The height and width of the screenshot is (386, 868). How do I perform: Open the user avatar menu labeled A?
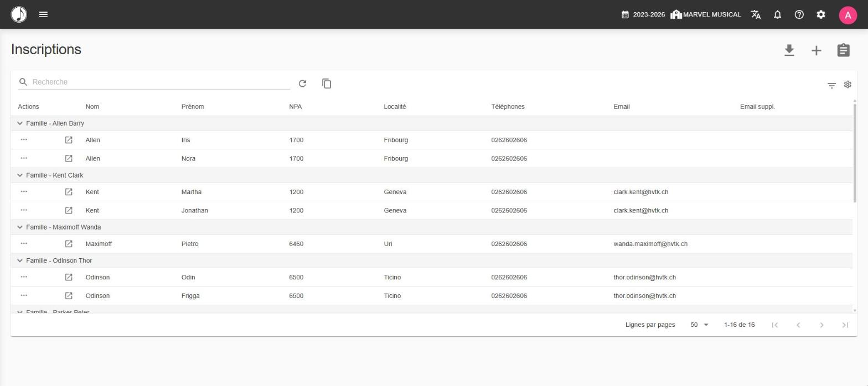click(x=848, y=15)
